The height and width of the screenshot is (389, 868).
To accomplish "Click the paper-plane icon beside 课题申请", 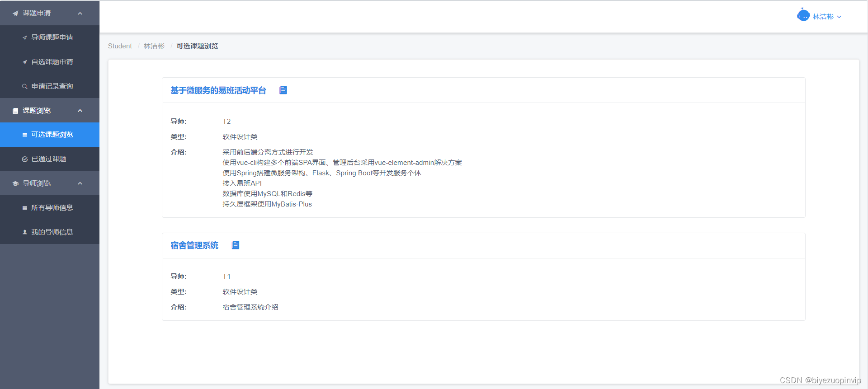I will click(x=15, y=13).
